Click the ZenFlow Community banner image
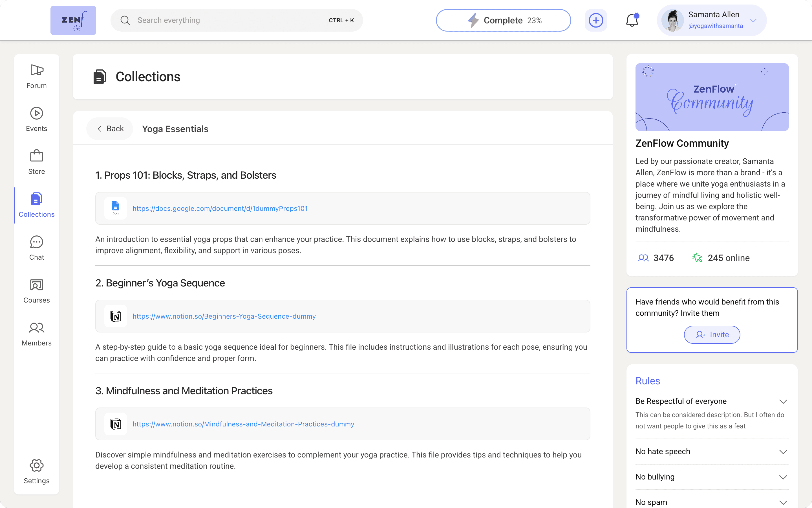 712,97
